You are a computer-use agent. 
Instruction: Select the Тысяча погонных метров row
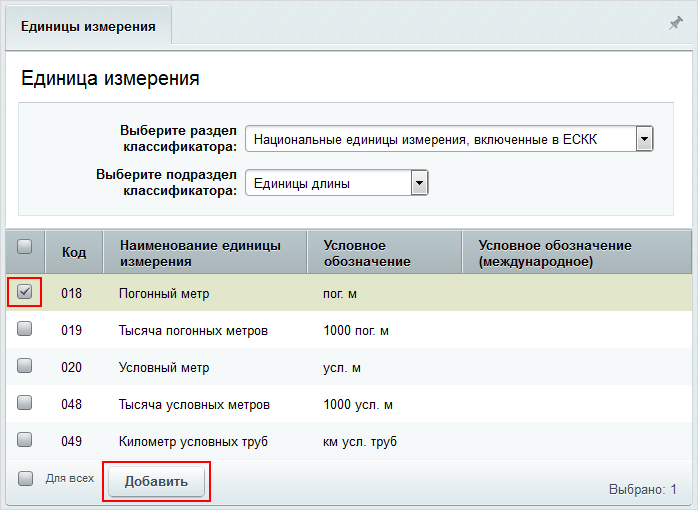[x=349, y=330]
